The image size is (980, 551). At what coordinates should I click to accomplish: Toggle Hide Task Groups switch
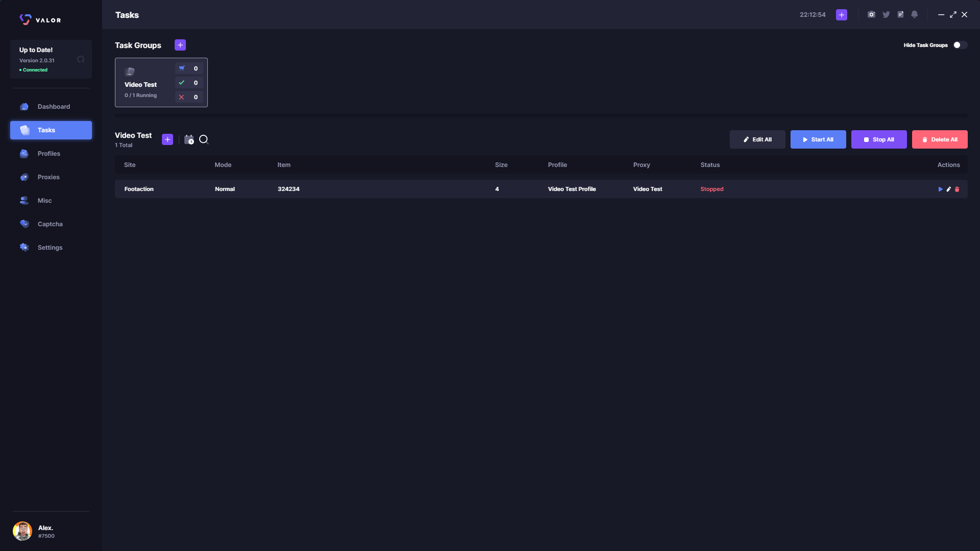(x=960, y=45)
